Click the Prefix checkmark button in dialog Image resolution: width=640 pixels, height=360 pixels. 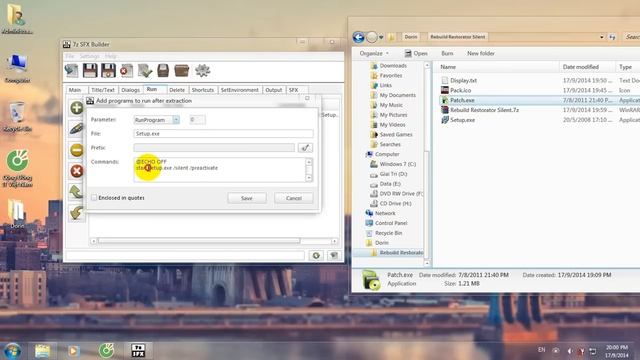tap(305, 148)
